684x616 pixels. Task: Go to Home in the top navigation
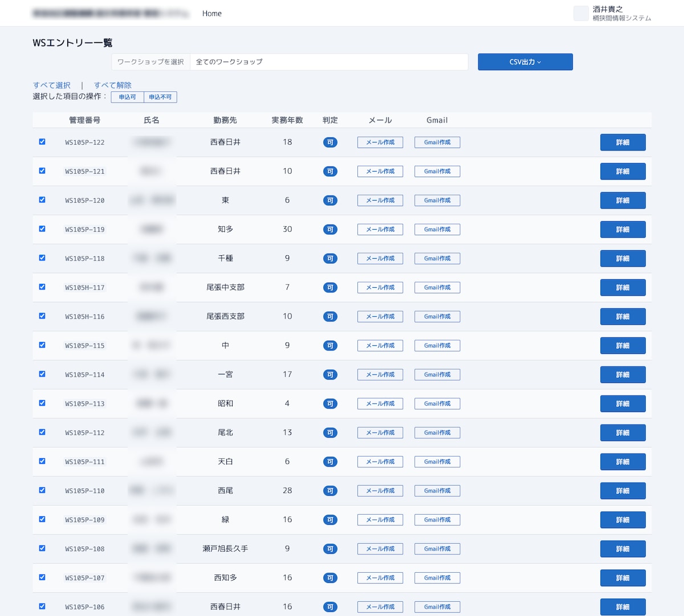click(212, 14)
